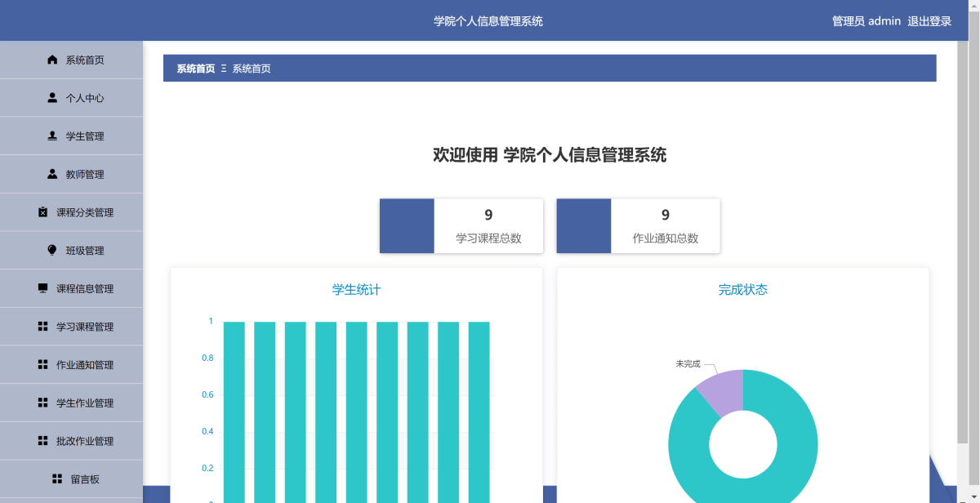Click the teacher icon beside 教师管理
Screen dimensions: 980x503
pyautogui.click(x=52, y=174)
